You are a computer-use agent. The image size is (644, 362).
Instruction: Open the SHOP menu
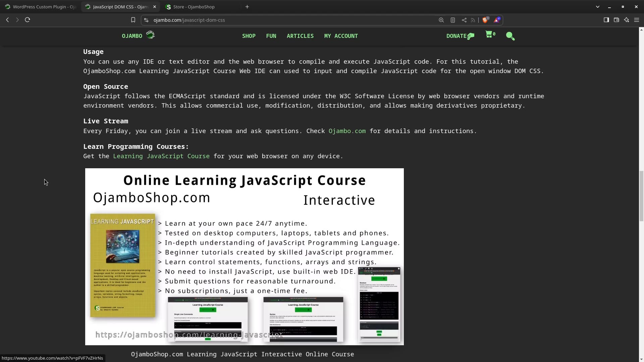pos(249,36)
